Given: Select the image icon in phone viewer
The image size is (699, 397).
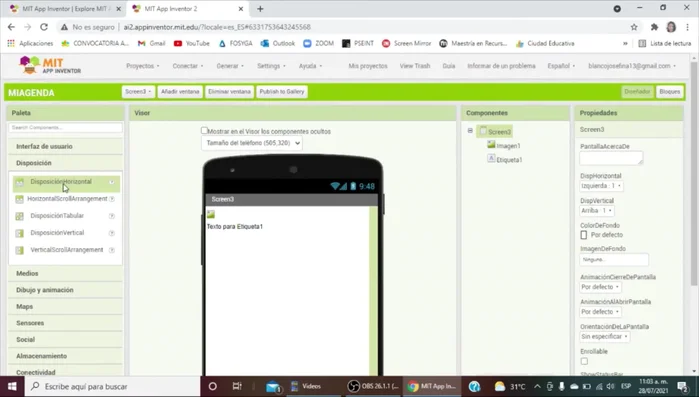Looking at the screenshot, I should click(x=211, y=214).
